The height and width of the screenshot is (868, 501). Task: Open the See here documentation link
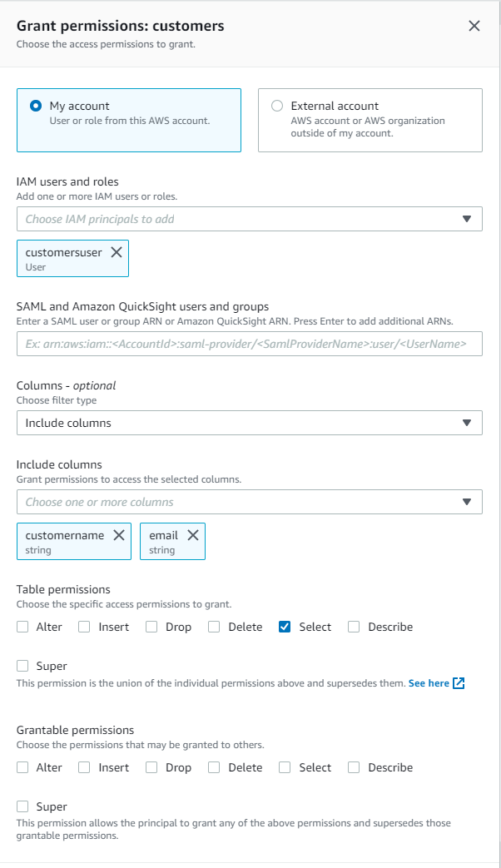pos(429,683)
